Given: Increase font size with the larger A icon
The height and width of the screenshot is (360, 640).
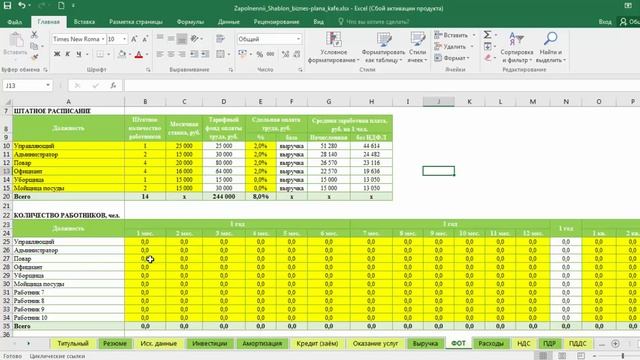Looking at the screenshot, I should click(134, 39).
